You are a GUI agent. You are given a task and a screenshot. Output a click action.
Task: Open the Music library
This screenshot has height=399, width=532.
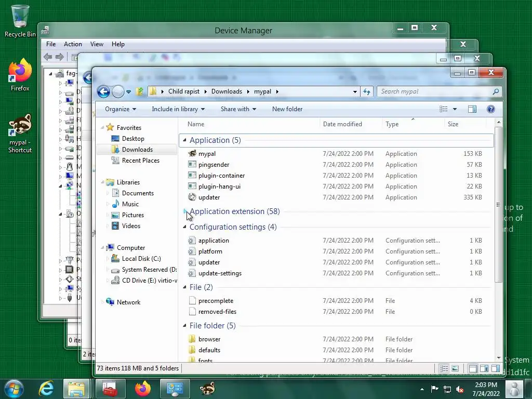coord(130,204)
